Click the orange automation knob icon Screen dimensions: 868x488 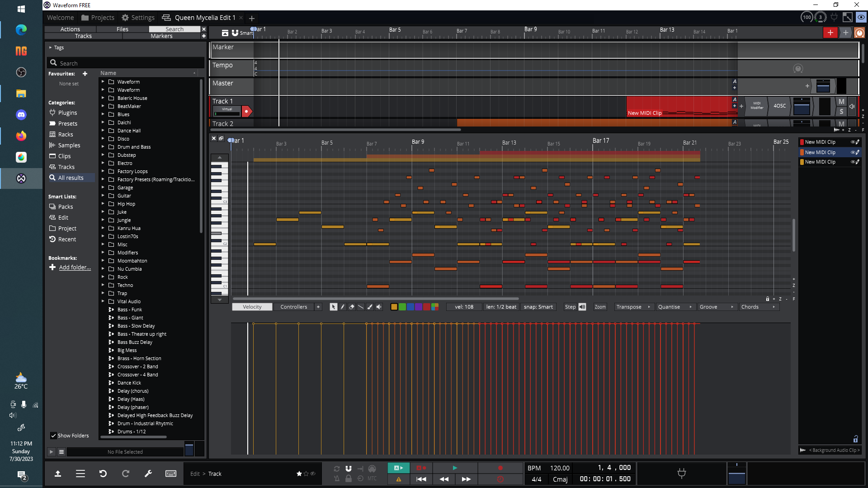point(859,33)
